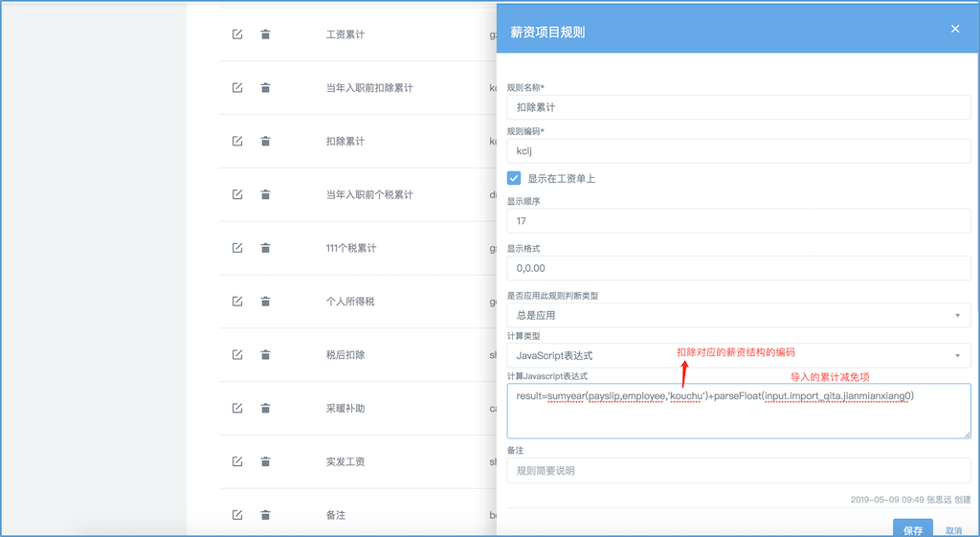Click the 规则名称 input field

tap(739, 107)
